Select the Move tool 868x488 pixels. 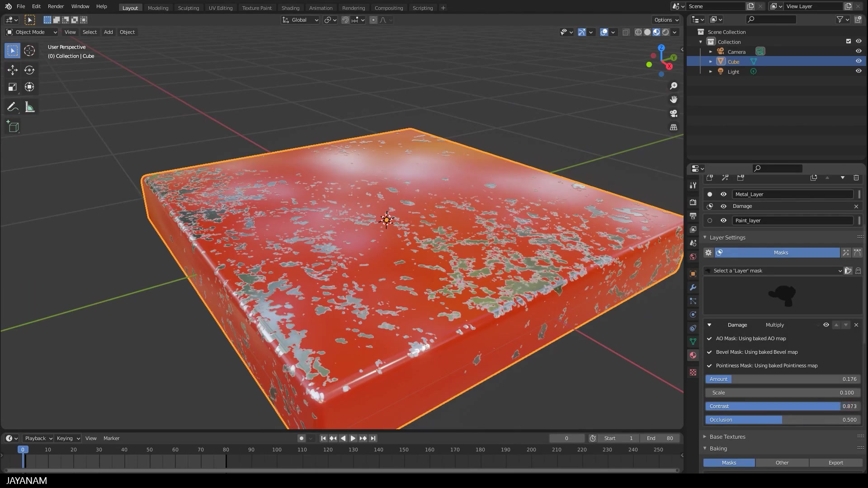(12, 70)
